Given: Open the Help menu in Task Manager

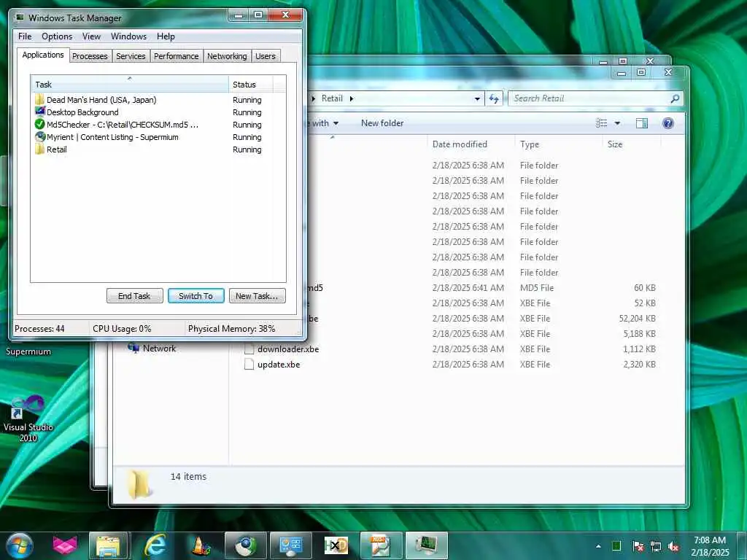Looking at the screenshot, I should coord(166,36).
